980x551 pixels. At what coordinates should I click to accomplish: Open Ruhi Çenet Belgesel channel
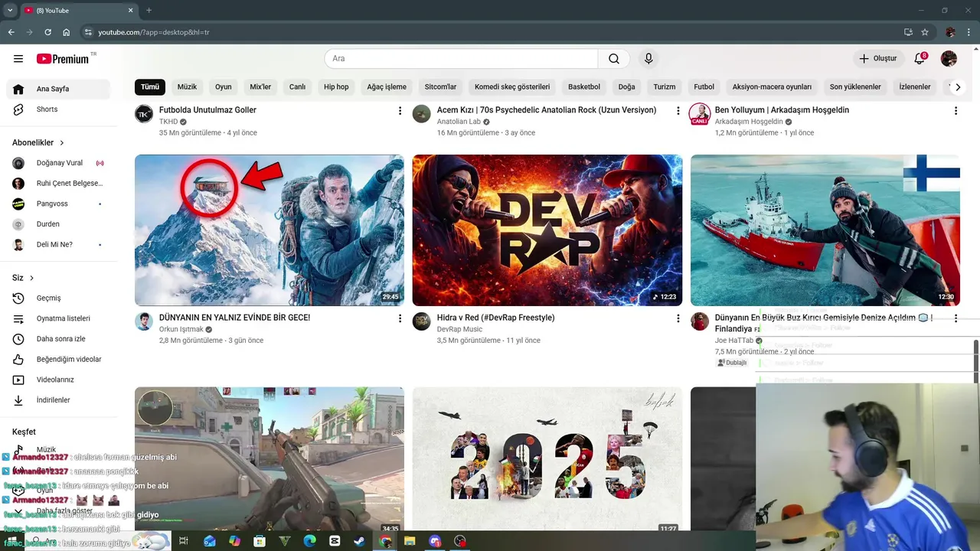[58, 184]
